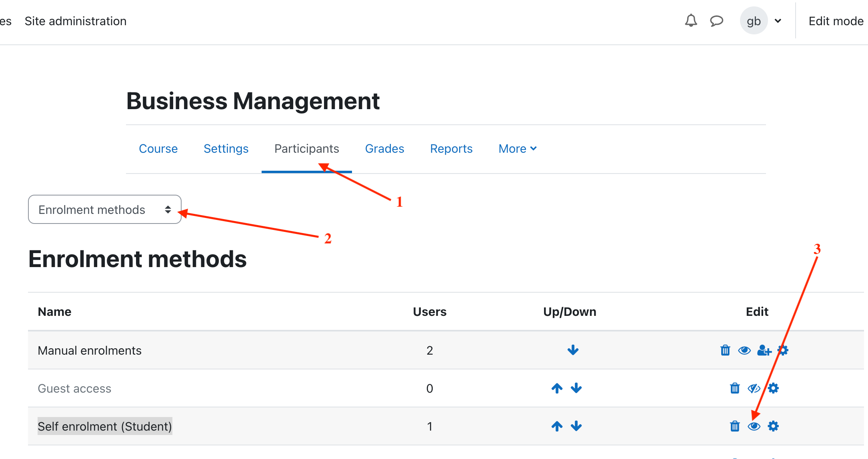Open the Enrolment methods dropdown
Screen dimensions: 868x459
(105, 210)
